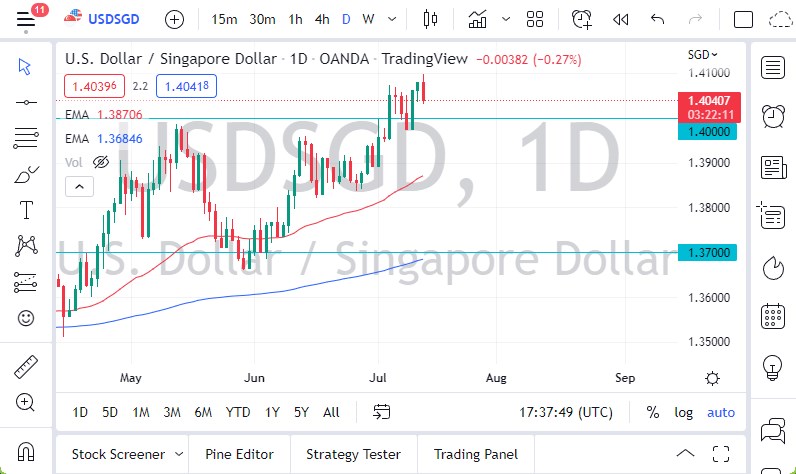Switch to the 15m timeframe
Viewport: 796px width, 474px height.
tap(224, 19)
